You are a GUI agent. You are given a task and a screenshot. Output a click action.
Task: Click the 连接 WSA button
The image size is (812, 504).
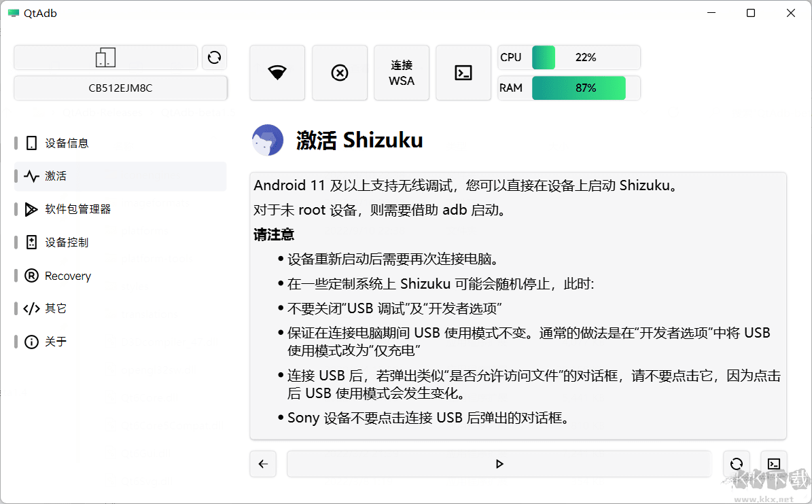coord(401,72)
